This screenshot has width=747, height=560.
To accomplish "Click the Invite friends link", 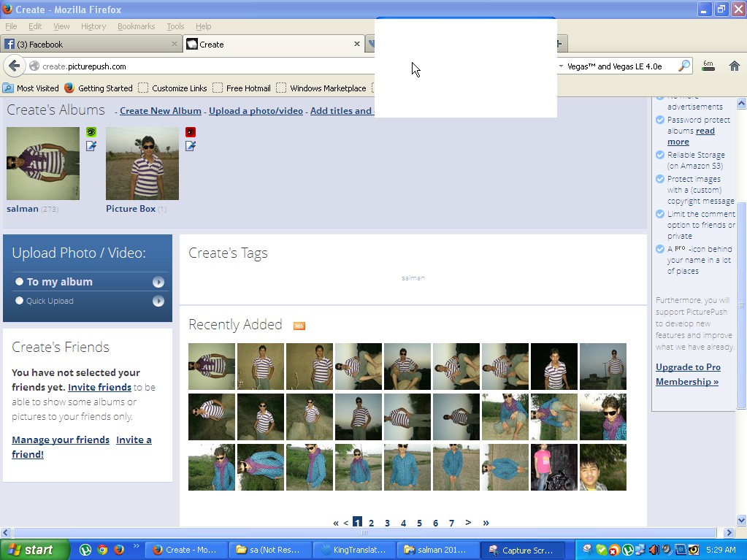I will tap(99, 387).
